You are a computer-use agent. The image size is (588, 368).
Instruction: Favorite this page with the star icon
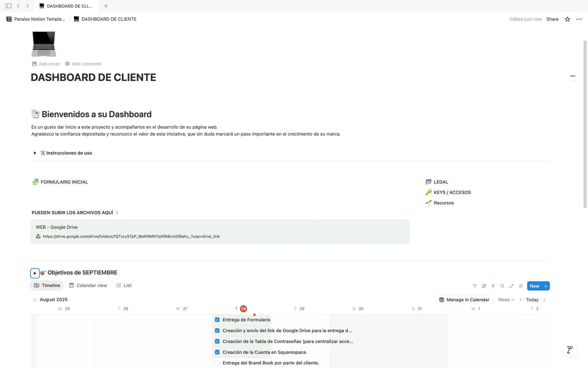click(x=567, y=19)
